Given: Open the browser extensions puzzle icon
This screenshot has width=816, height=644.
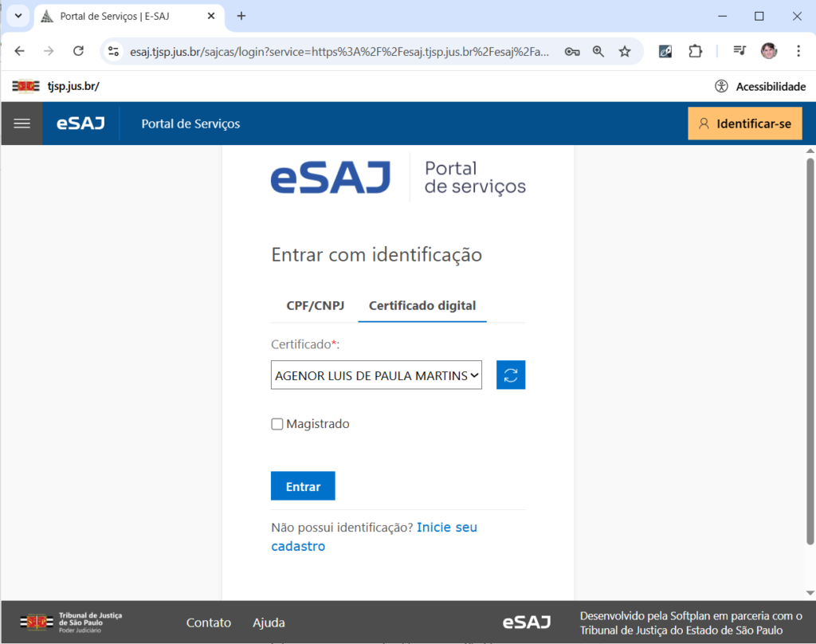Looking at the screenshot, I should click(x=695, y=51).
